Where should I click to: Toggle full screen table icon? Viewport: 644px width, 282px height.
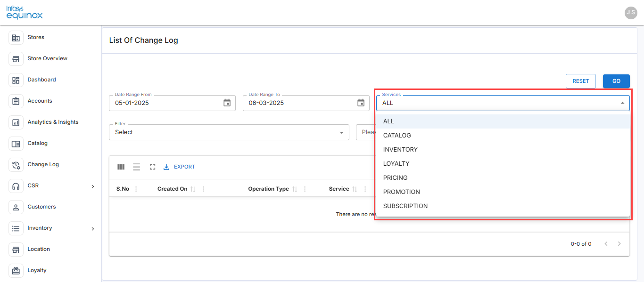point(152,167)
